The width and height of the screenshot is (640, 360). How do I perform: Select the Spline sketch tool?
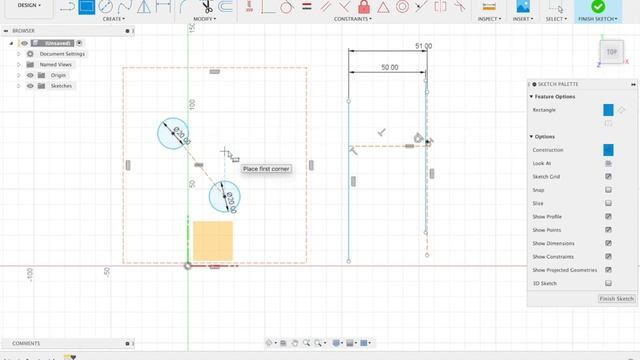coord(124,7)
